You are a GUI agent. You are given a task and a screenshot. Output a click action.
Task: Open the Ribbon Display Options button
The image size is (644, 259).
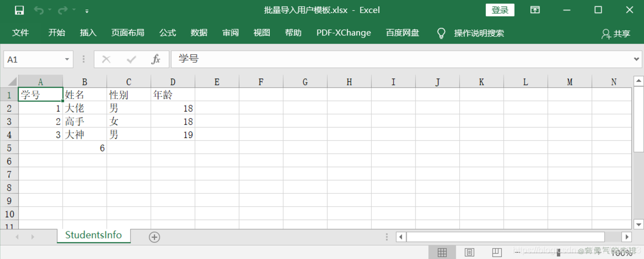tap(535, 10)
